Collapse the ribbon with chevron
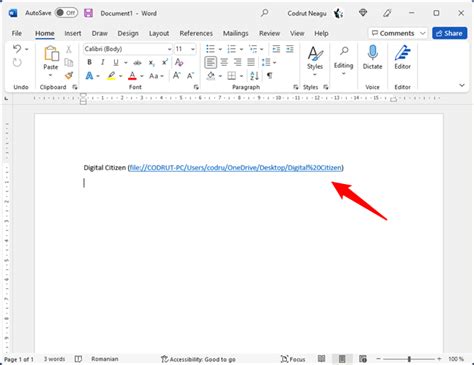The image size is (474, 365). tap(462, 85)
